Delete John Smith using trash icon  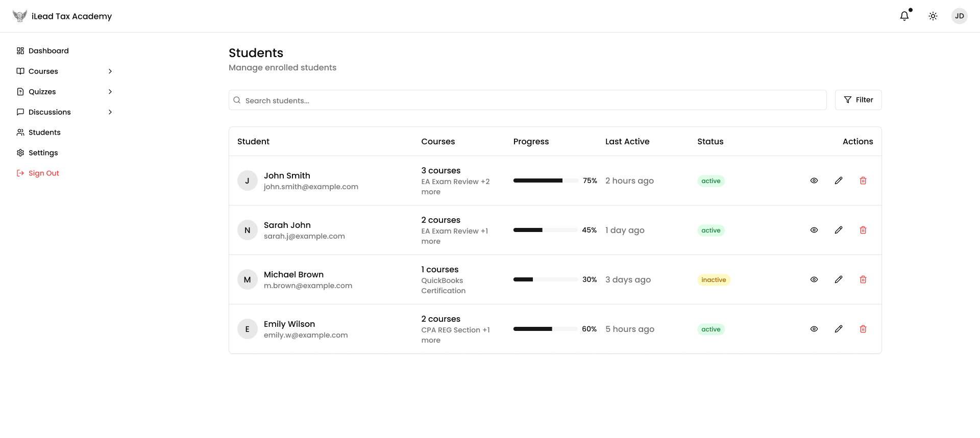[x=863, y=181]
